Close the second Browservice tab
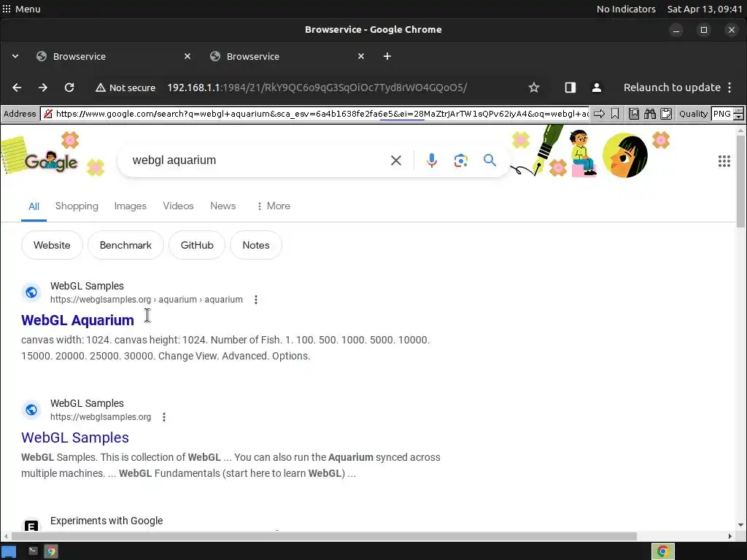Viewport: 747px width, 560px height. pyautogui.click(x=361, y=56)
